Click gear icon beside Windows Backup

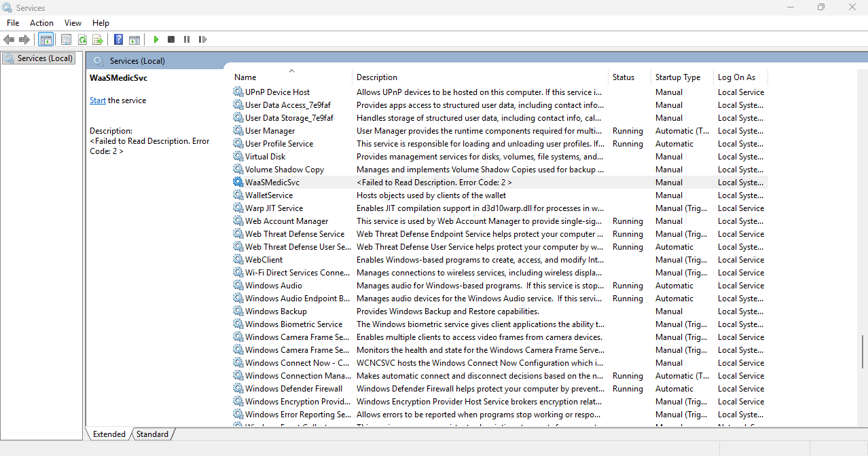click(x=238, y=311)
